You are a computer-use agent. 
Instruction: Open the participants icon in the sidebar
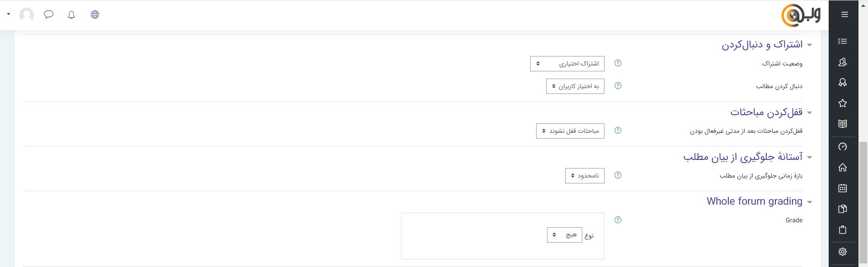coord(842,62)
